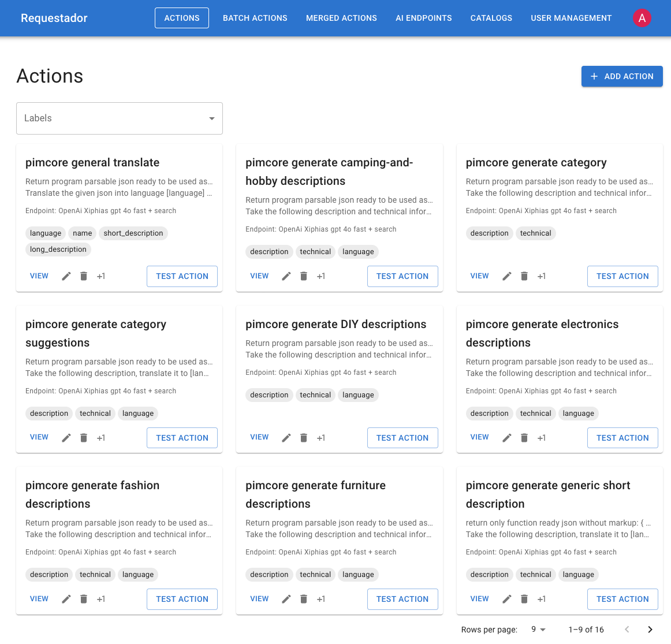View pimcore generate electronics descriptions details
This screenshot has width=671, height=644.
coord(479,437)
